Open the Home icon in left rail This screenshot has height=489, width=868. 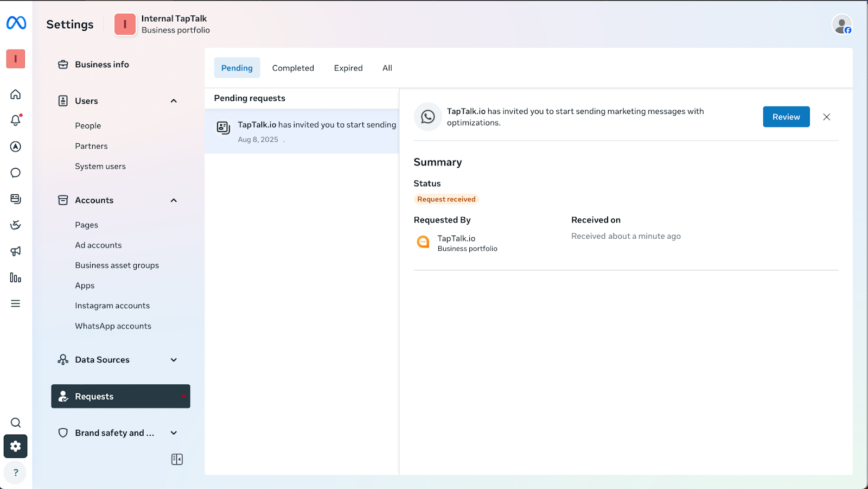[x=16, y=94]
